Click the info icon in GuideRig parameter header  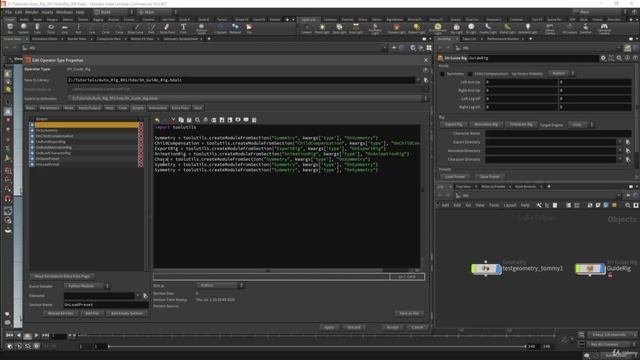(627, 58)
